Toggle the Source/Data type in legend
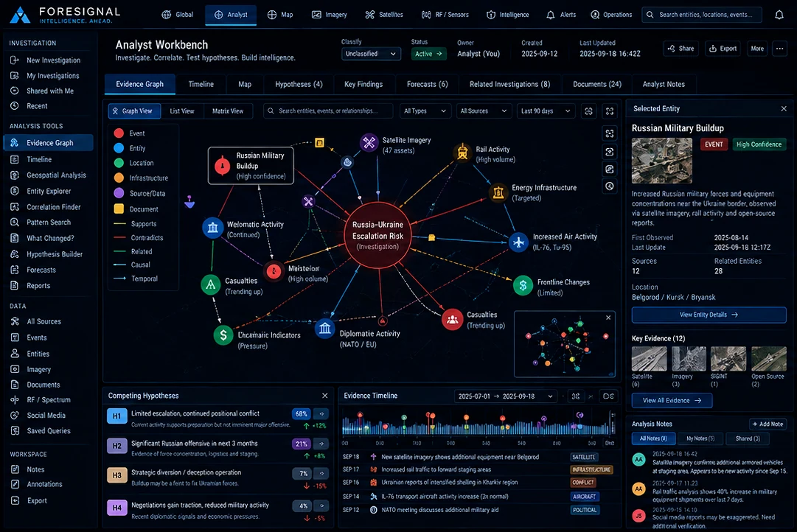The image size is (797, 532). click(x=140, y=194)
